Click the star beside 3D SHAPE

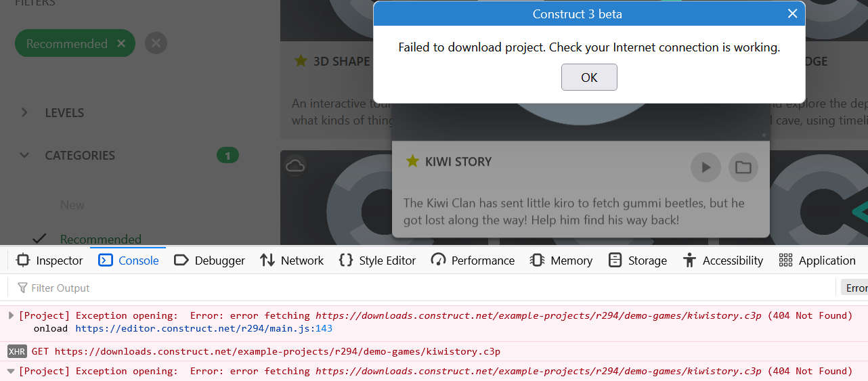[301, 61]
